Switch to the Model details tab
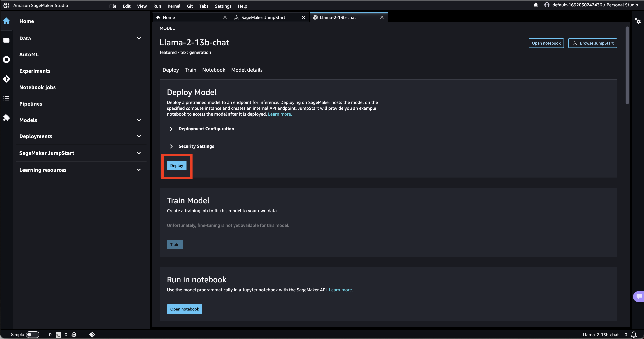644x339 pixels. pyautogui.click(x=247, y=70)
